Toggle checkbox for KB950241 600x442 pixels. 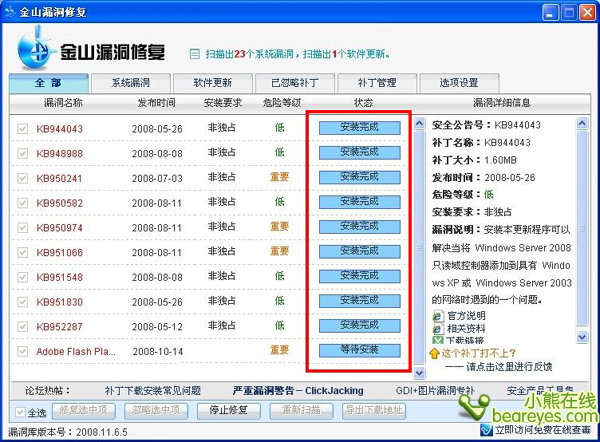pyautogui.click(x=23, y=178)
